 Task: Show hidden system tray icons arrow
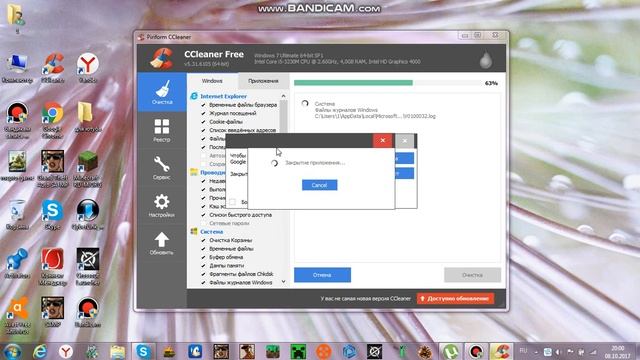(536, 352)
